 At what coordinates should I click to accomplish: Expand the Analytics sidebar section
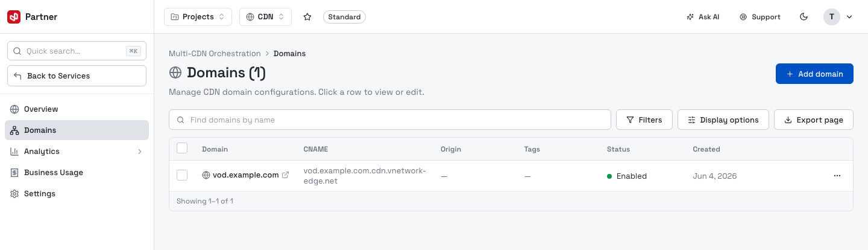tap(77, 152)
